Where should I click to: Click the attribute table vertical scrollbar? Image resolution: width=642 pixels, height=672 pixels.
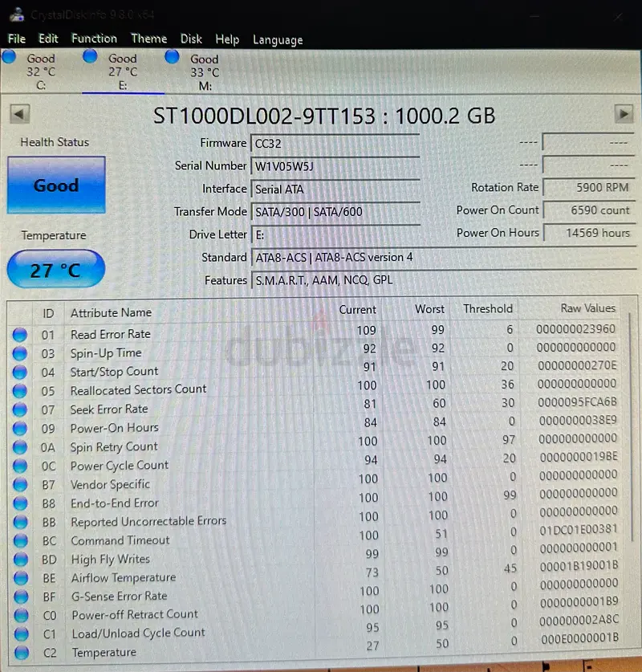tap(631, 426)
